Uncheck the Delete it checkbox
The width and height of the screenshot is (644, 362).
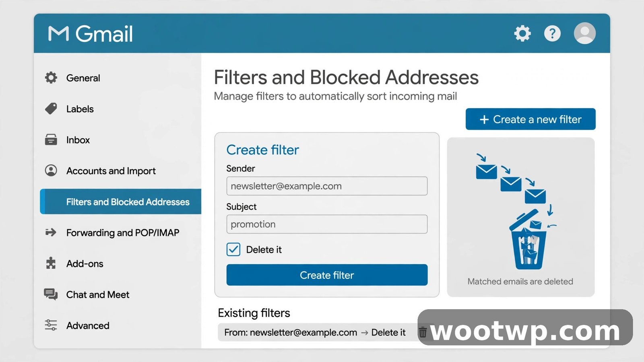233,249
